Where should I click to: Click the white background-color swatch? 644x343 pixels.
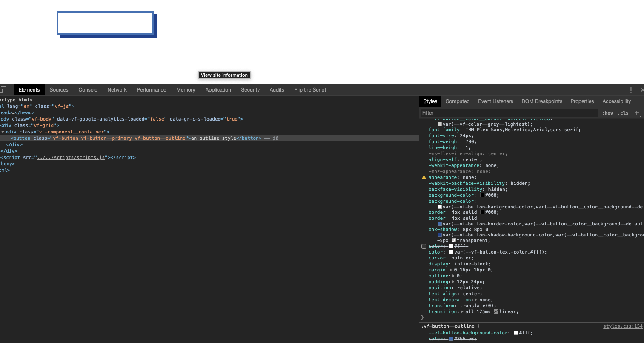(440, 207)
